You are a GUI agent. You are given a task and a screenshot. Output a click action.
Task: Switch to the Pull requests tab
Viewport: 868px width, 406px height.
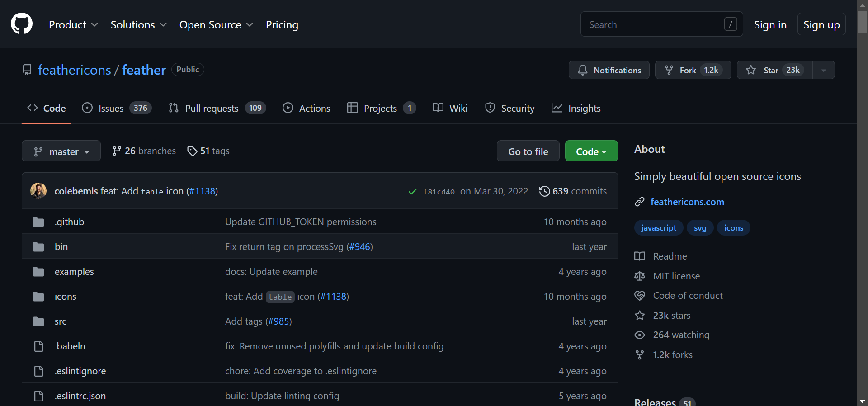point(217,109)
